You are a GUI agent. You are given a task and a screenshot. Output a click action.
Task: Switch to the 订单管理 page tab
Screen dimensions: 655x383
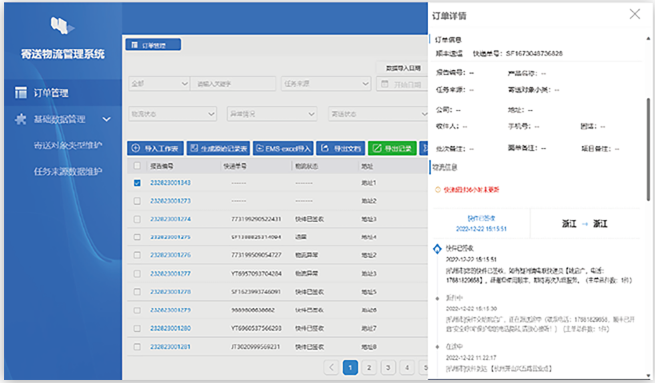pos(153,45)
